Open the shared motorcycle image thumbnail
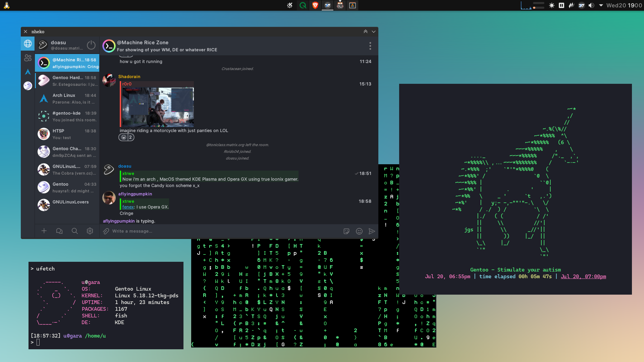This screenshot has width=644, height=362. click(x=158, y=107)
